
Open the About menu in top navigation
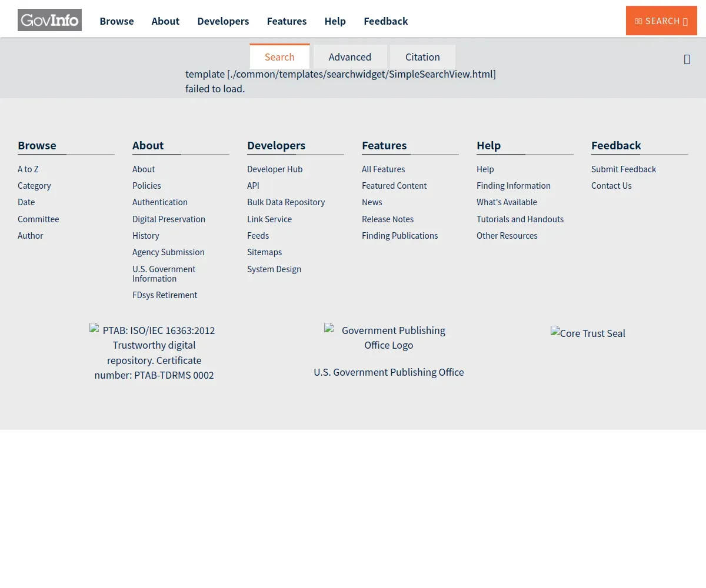coord(165,21)
